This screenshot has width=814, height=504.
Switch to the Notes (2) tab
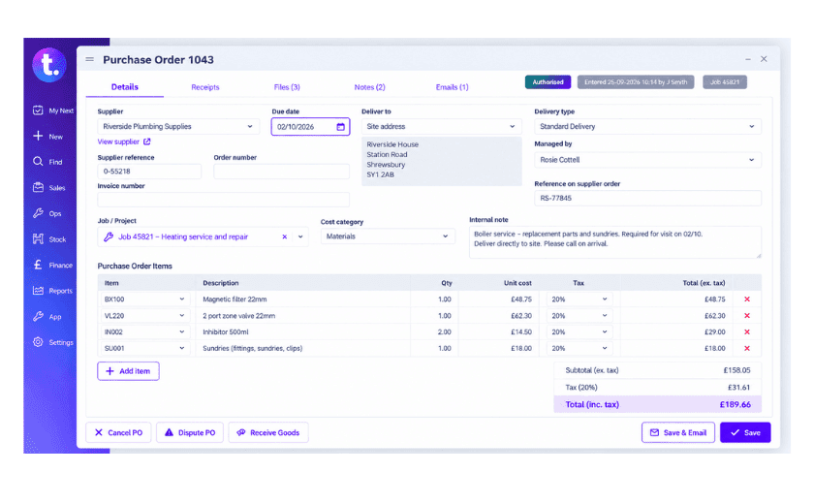[x=369, y=87]
